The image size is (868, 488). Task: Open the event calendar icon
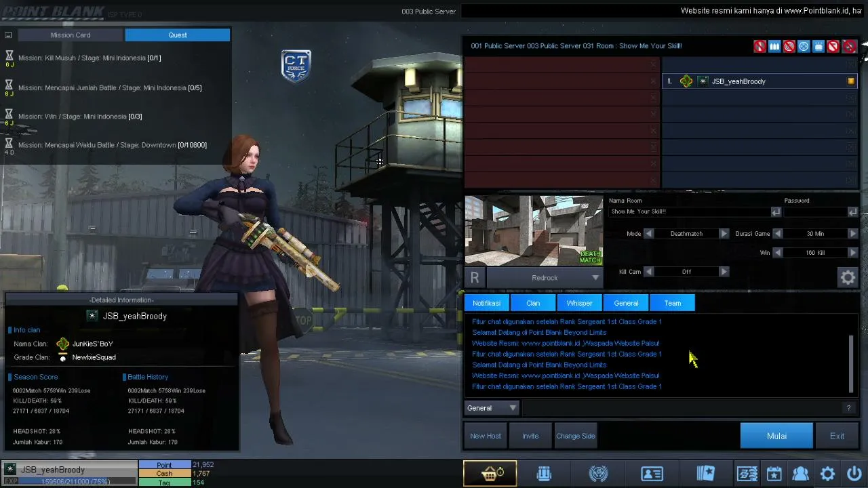coord(774,474)
